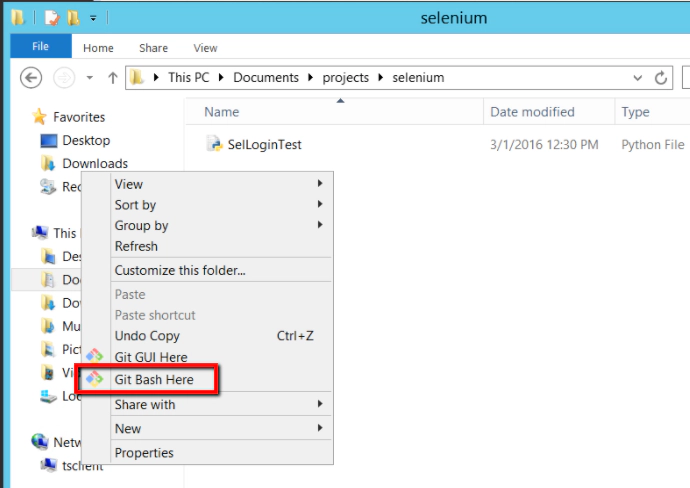Click the tsclient computer icon
The image size is (690, 488).
click(x=48, y=464)
